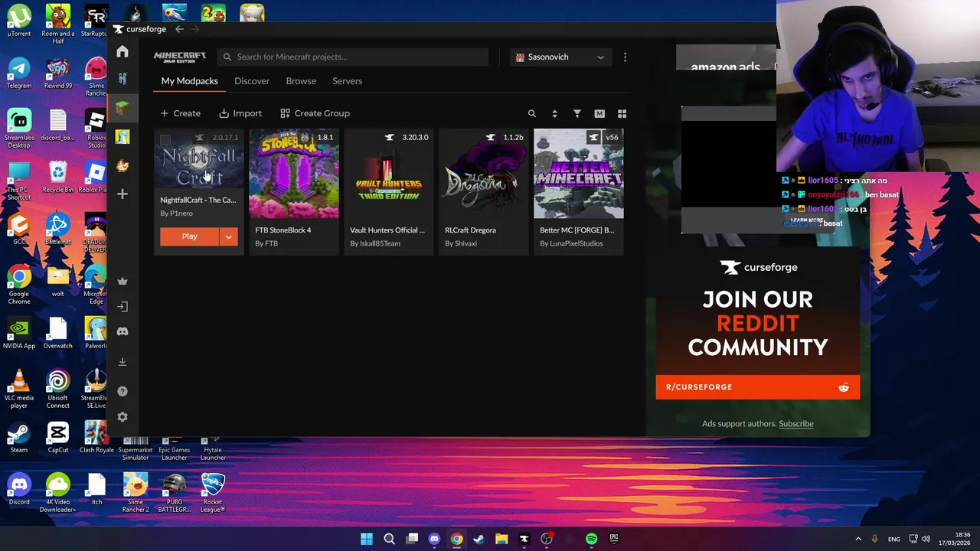Play the NightfallCraft modpack

click(189, 236)
